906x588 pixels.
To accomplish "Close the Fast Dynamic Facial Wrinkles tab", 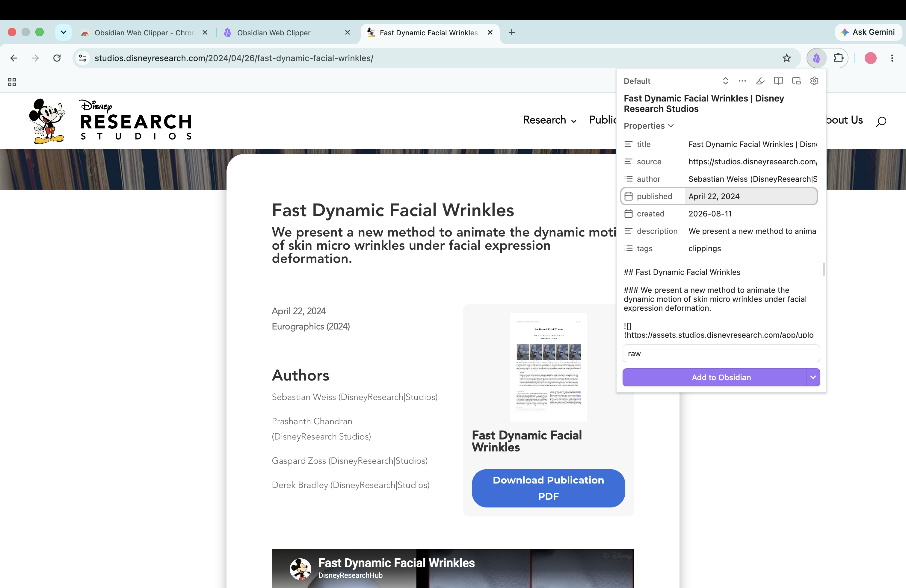I will click(x=490, y=33).
